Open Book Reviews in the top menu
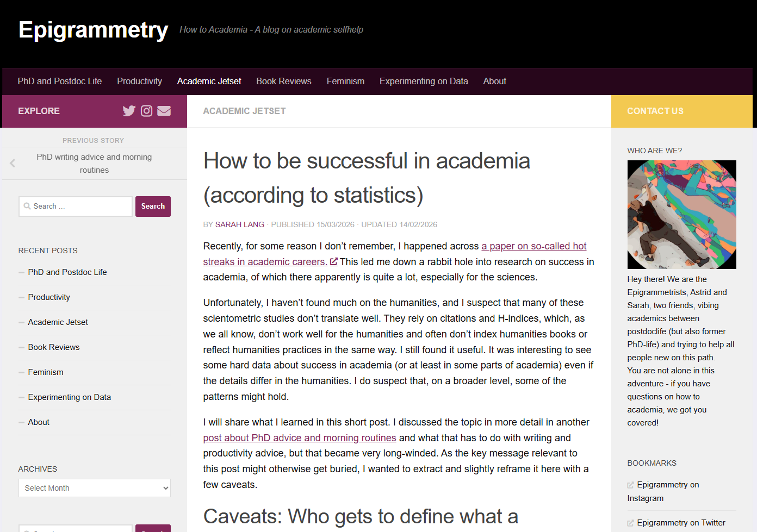Viewport: 757px width, 532px height. click(x=283, y=82)
